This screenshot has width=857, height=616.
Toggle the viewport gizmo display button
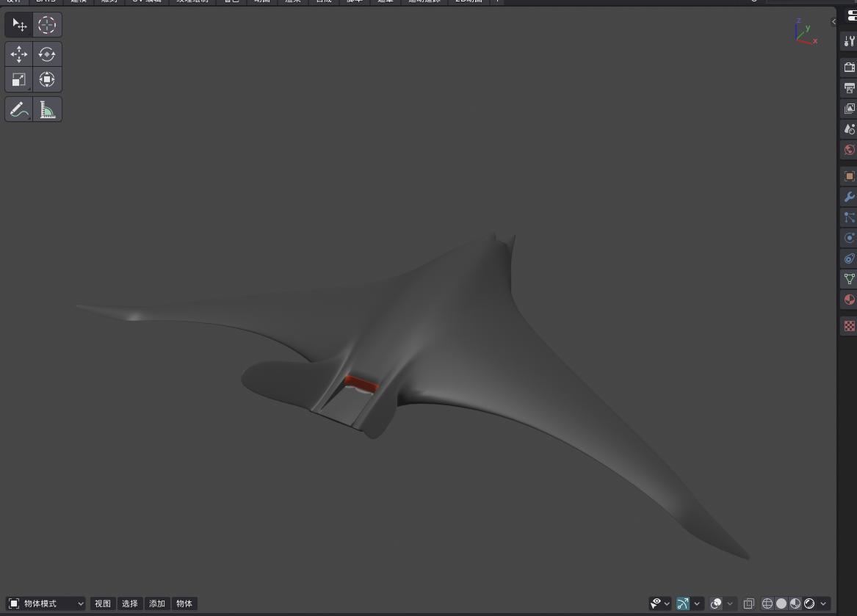point(683,604)
